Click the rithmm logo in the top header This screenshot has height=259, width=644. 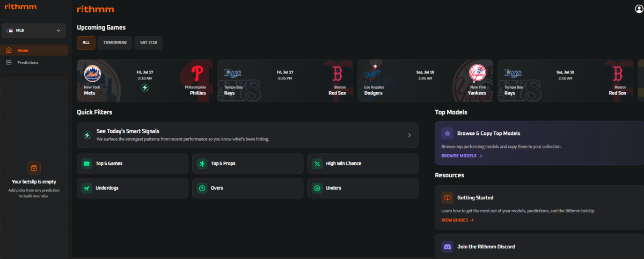click(x=95, y=9)
